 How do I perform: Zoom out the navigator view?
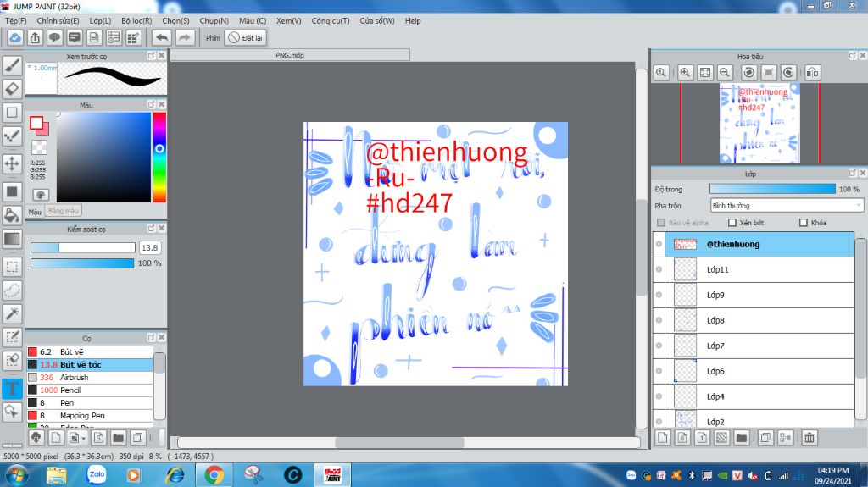[724, 73]
